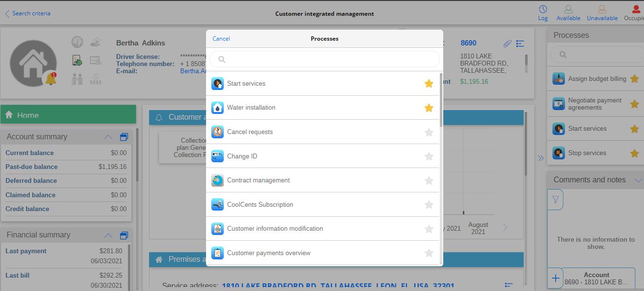Click the Start services icon in dialog
This screenshot has width=644, height=291.
(218, 84)
